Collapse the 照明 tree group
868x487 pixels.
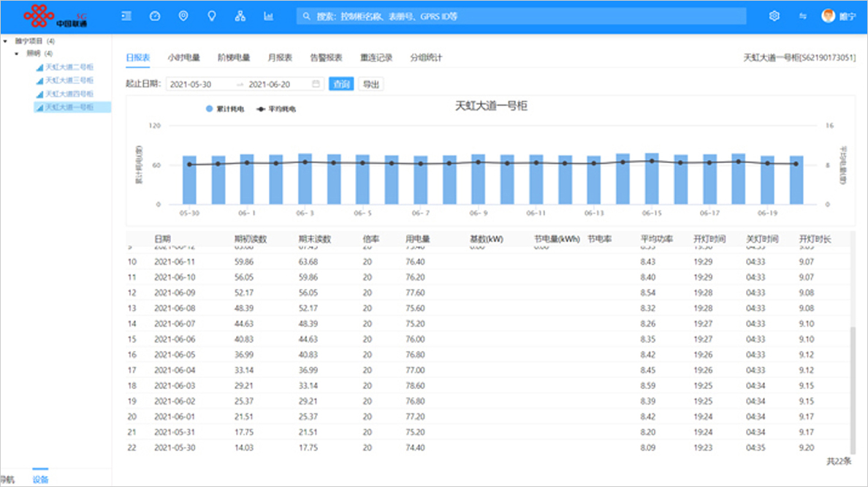point(16,53)
